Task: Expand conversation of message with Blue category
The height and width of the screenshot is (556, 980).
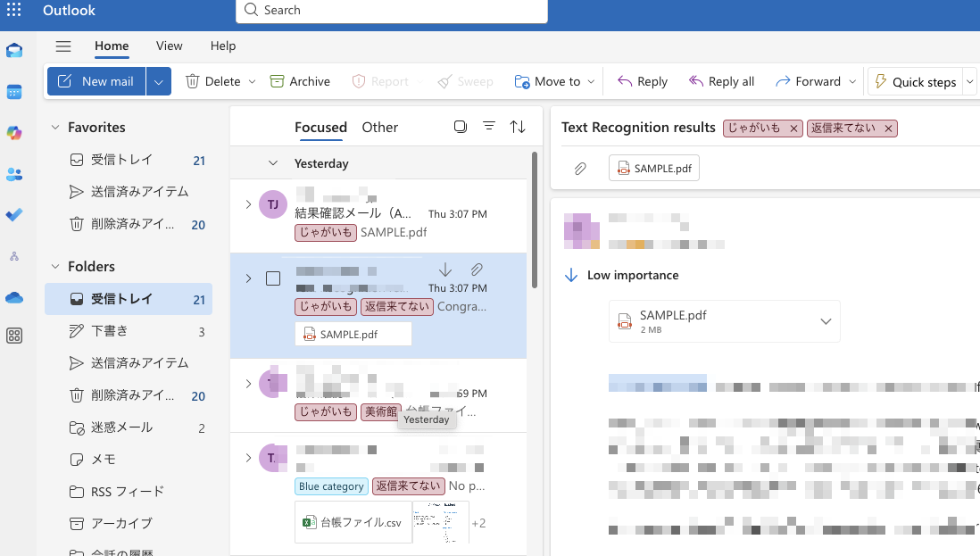Action: (248, 458)
